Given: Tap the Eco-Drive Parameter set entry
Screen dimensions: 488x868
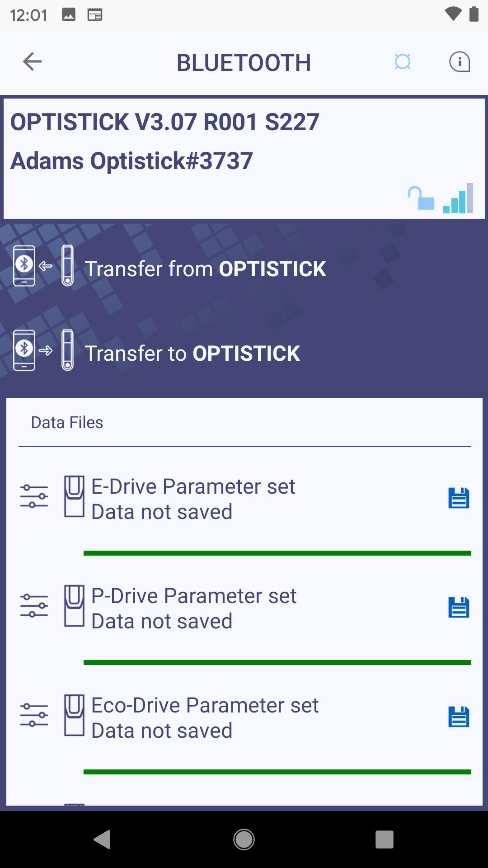Looking at the screenshot, I should (x=205, y=718).
